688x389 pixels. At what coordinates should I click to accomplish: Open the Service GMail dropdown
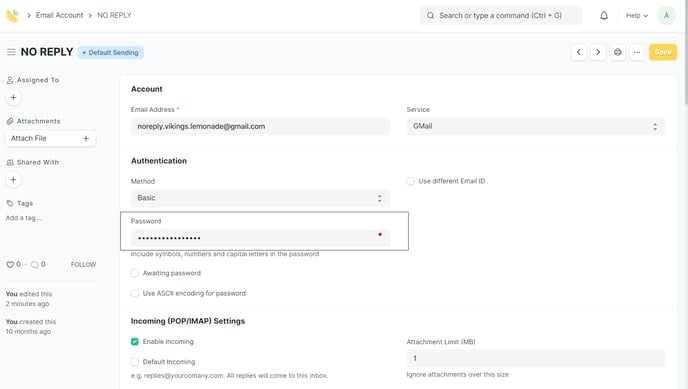[x=536, y=126]
